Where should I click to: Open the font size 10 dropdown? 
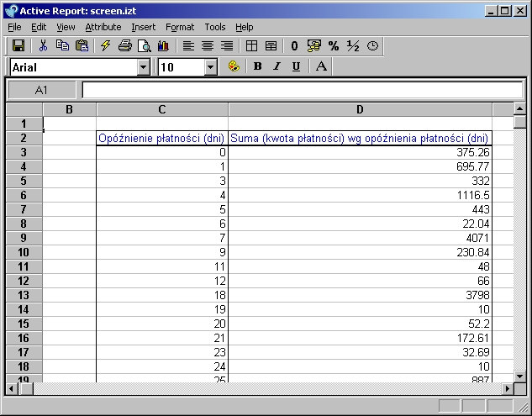(210, 67)
